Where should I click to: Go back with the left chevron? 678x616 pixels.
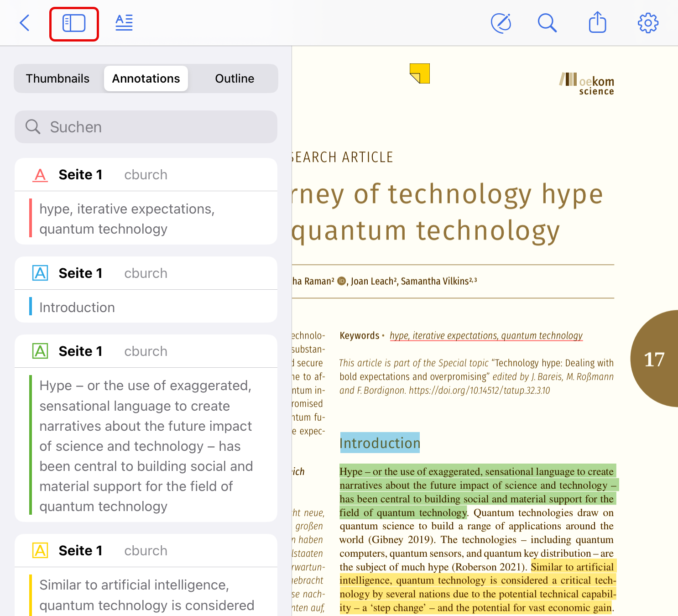(x=25, y=23)
